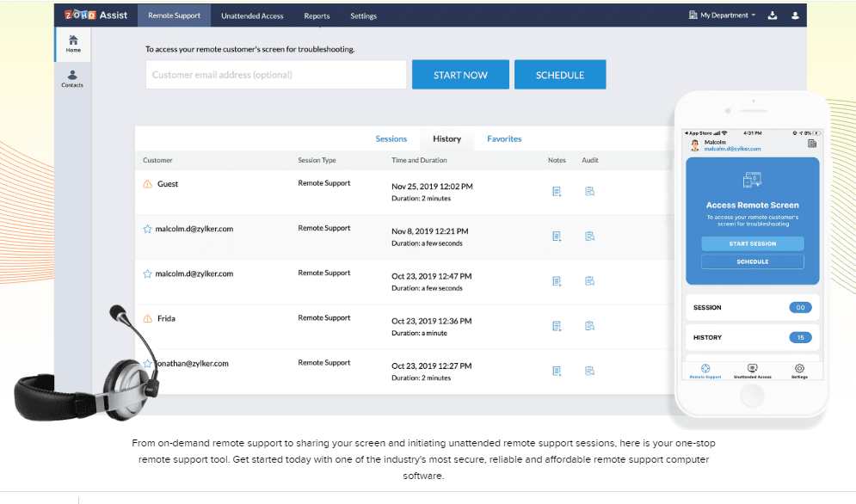Click the warning icon beside Guest
The height and width of the screenshot is (504, 856).
[147, 184]
